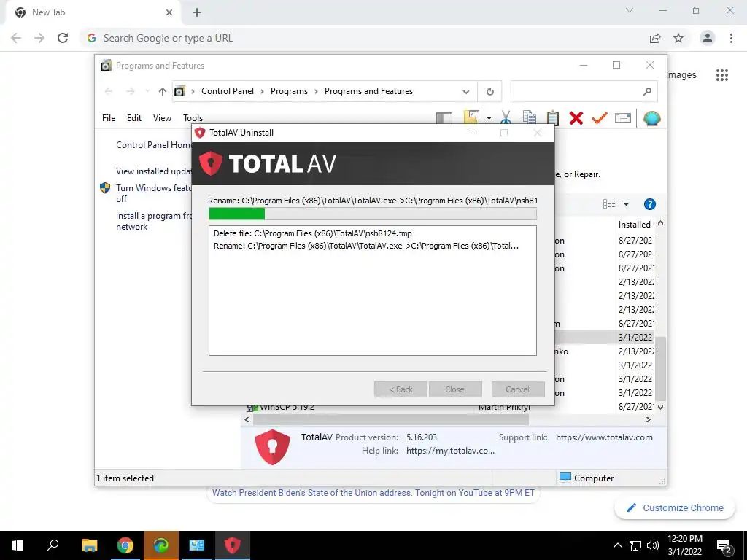Open a new Chrome tab with plus

197,13
